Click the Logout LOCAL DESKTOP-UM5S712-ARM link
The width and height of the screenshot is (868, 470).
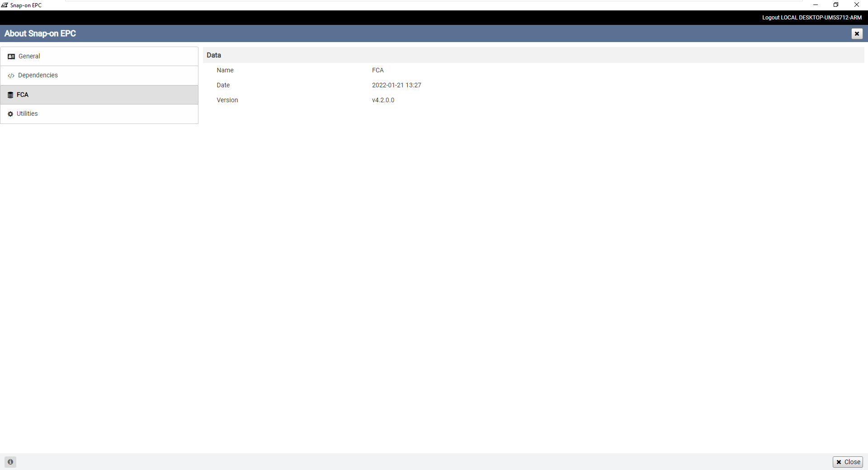(x=811, y=18)
